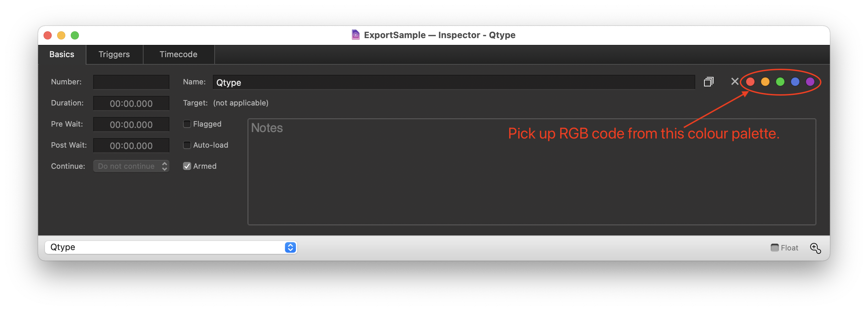868x311 pixels.
Task: Click the Duration time field
Action: (x=131, y=103)
